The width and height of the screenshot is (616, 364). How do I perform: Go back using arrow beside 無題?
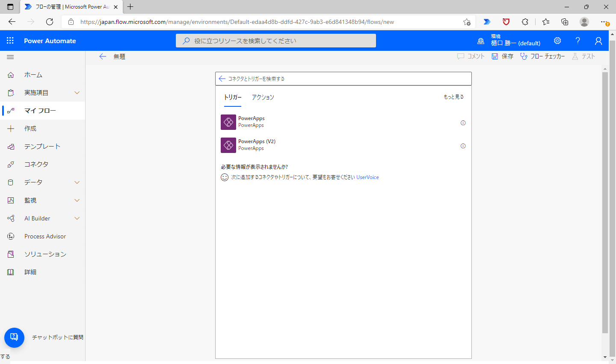coord(103,56)
